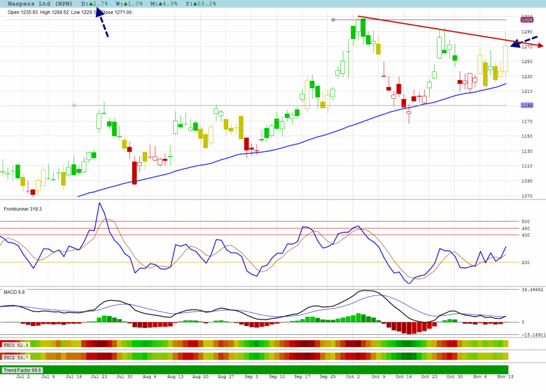Click the red trend line arrowhead
Image resolution: width=546 pixels, height=392 pixels.
539,46
